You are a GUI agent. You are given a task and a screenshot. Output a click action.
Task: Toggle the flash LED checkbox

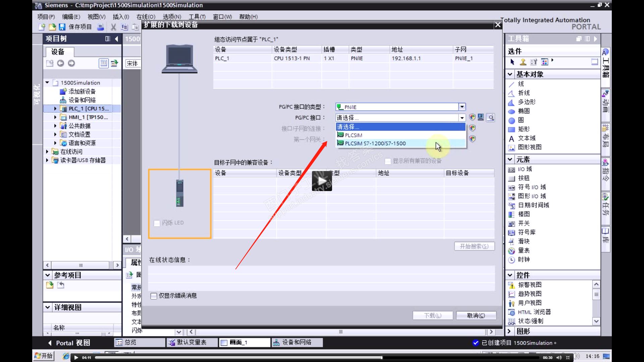pos(157,223)
